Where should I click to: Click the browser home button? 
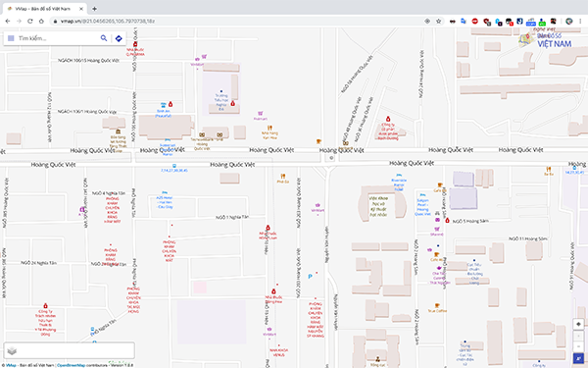pyautogui.click(x=41, y=21)
